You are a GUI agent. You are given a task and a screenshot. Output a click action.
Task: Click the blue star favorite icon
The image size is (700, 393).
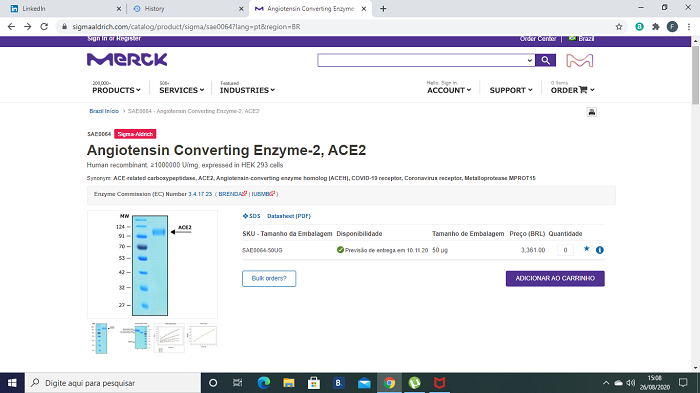(x=587, y=249)
